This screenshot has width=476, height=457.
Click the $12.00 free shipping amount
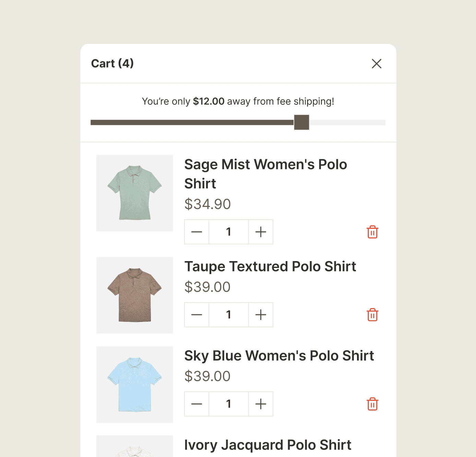[209, 101]
